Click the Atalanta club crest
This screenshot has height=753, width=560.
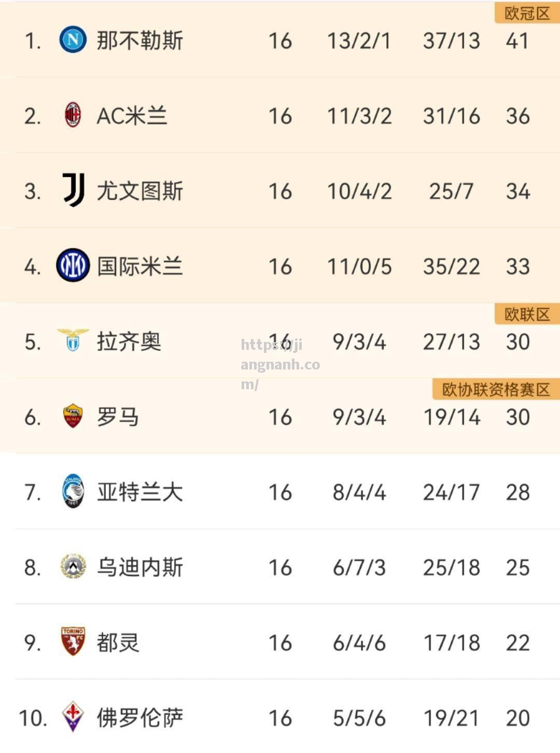point(73,491)
